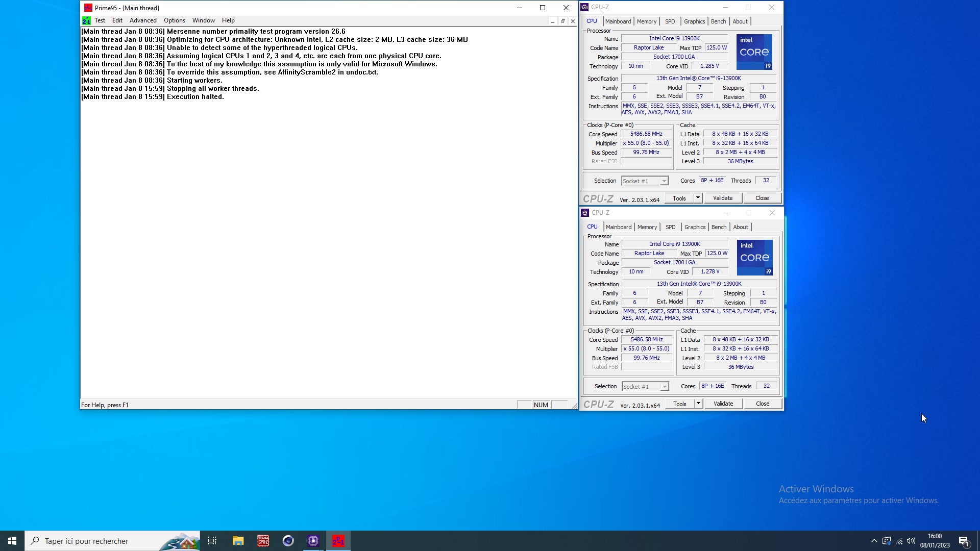Switch to About tab in bottom CPU-Z
This screenshot has height=551, width=980.
click(741, 227)
